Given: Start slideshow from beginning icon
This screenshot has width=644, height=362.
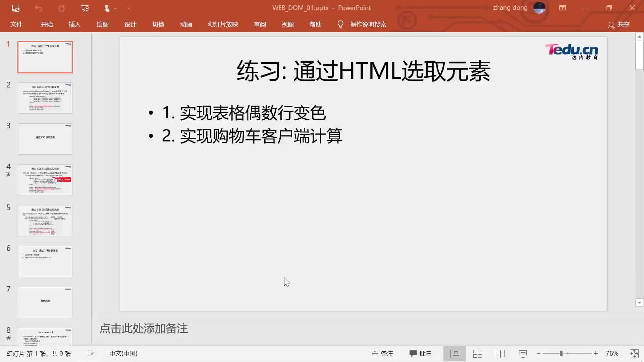Looking at the screenshot, I should coord(85,8).
